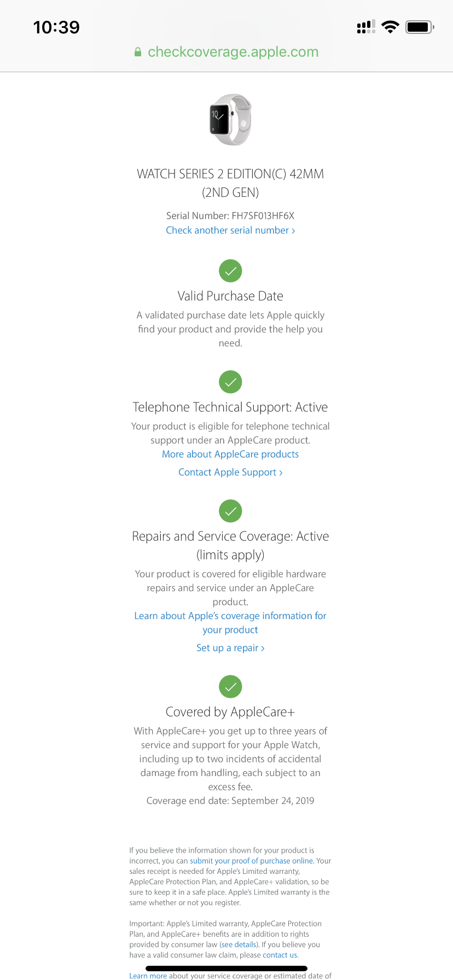This screenshot has width=453, height=980.
Task: Tap the Telephone Technical Support checkmark icon
Action: (x=230, y=382)
